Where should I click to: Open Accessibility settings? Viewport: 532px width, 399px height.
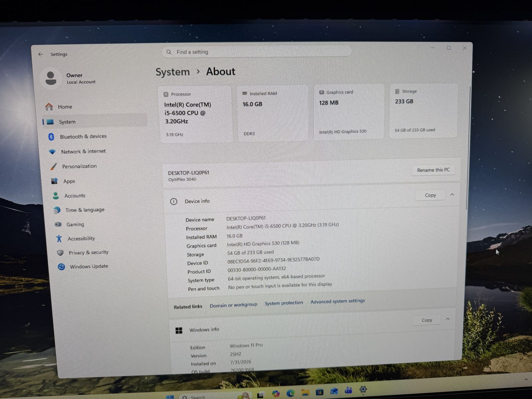click(103, 238)
